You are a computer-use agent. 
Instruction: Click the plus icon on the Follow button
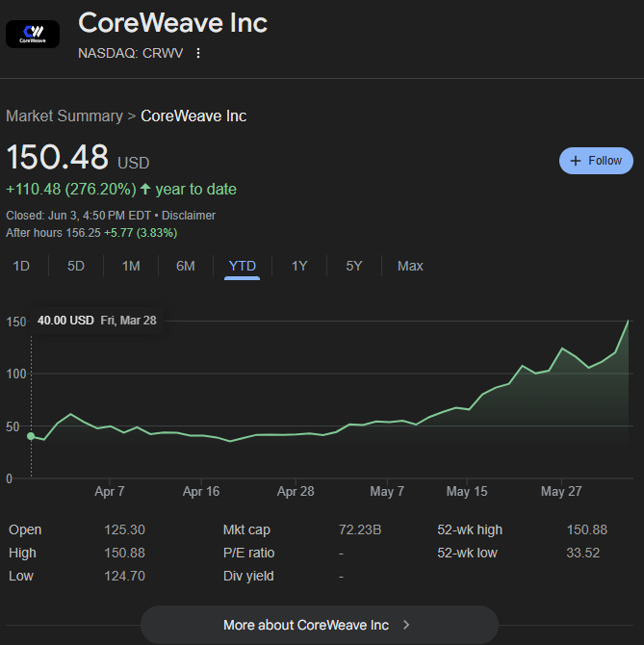[576, 161]
